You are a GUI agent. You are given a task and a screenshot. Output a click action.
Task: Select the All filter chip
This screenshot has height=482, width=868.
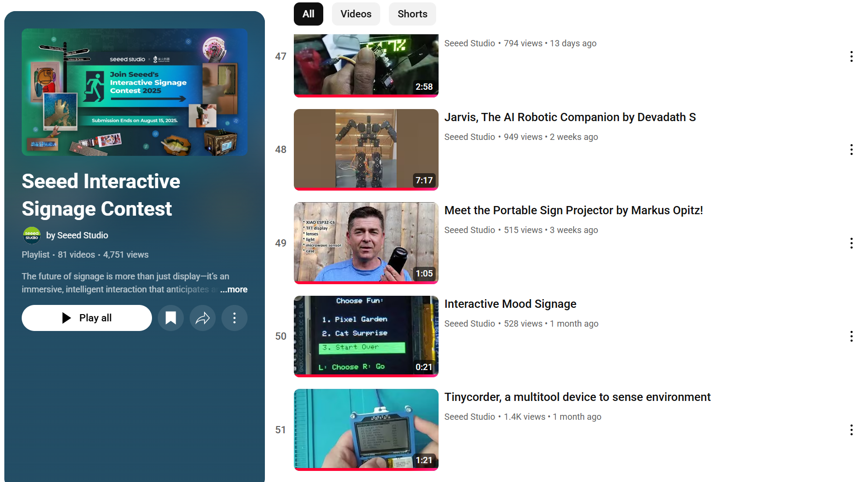308,14
